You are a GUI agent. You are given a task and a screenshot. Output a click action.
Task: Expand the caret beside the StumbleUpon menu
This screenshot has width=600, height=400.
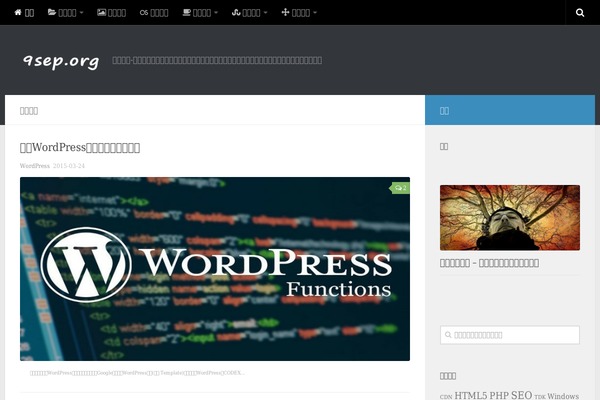(x=265, y=13)
